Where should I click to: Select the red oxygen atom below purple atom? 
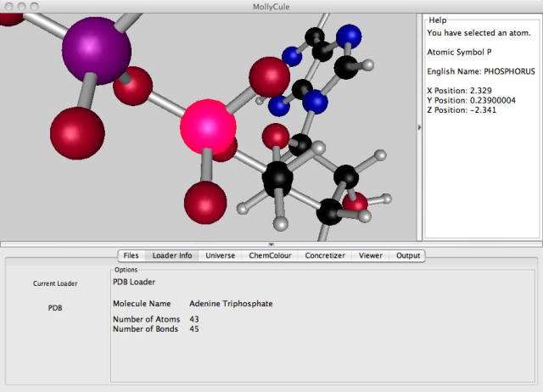point(76,133)
